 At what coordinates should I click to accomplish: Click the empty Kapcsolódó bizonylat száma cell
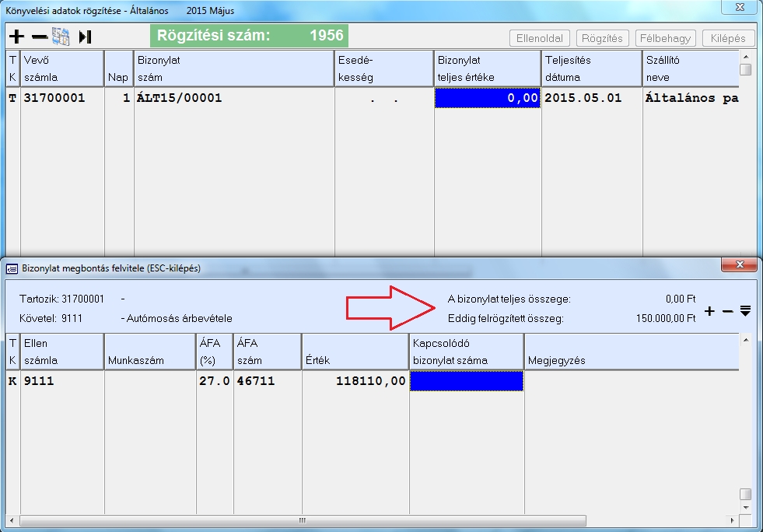click(466, 381)
